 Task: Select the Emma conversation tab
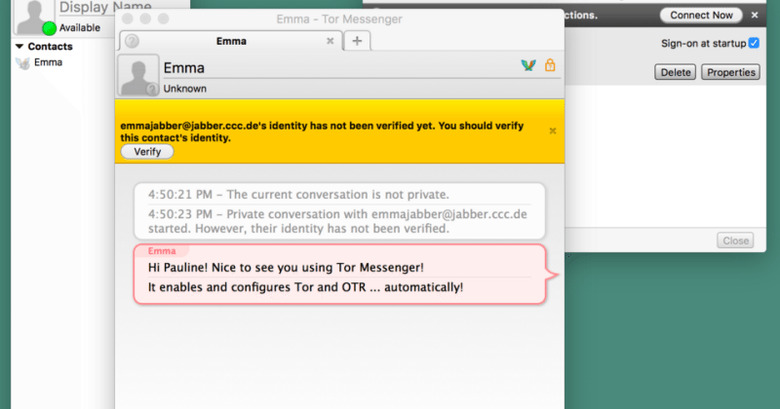pos(231,41)
